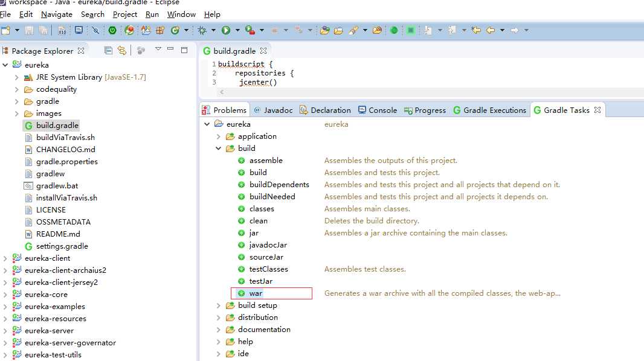
Task: Collapse the build task group
Action: click(219, 149)
